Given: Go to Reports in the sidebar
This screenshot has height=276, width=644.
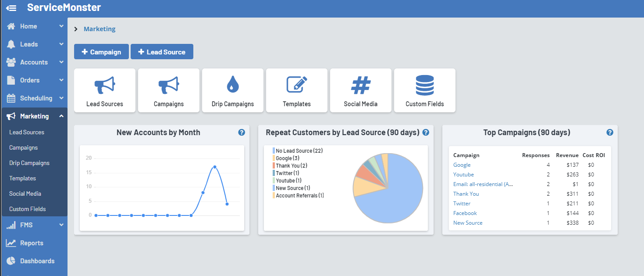Looking at the screenshot, I should pos(32,243).
